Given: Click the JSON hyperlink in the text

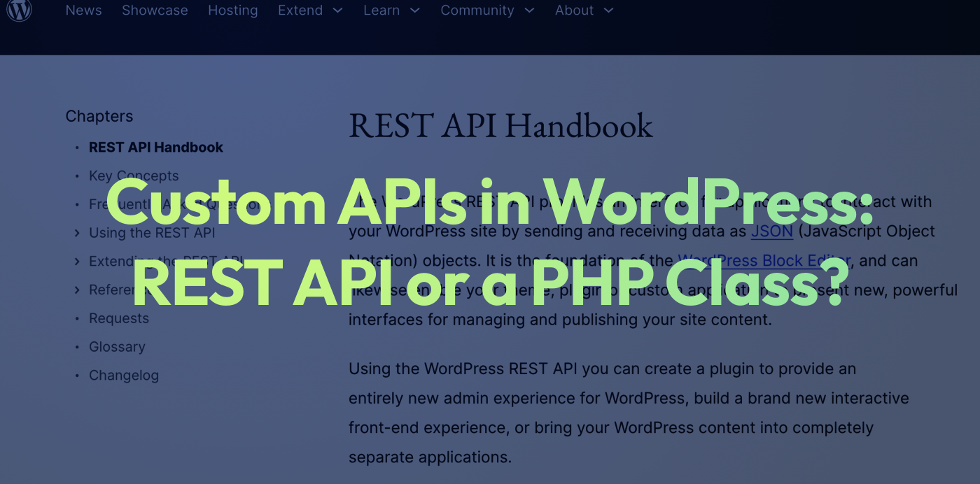Looking at the screenshot, I should pos(771,231).
